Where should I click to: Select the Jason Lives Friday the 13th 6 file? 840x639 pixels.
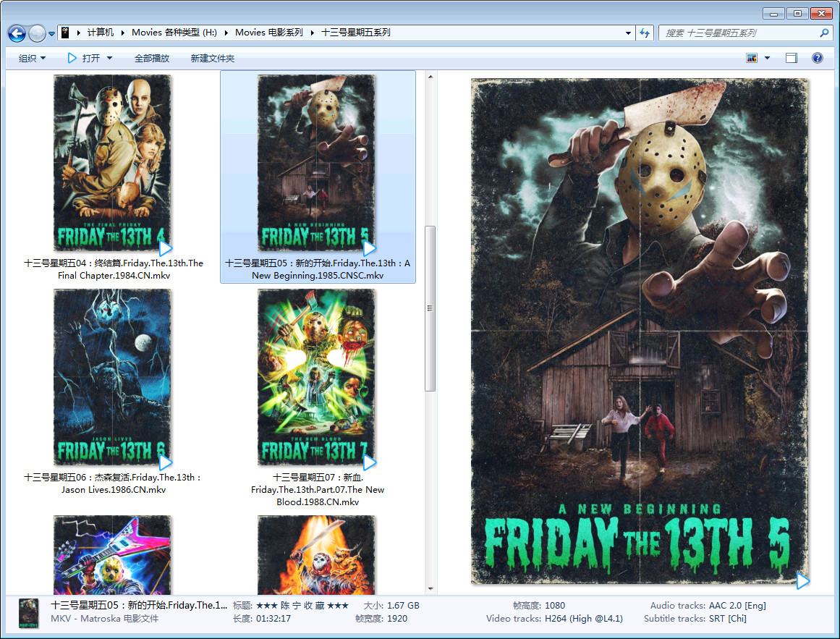[x=113, y=377]
